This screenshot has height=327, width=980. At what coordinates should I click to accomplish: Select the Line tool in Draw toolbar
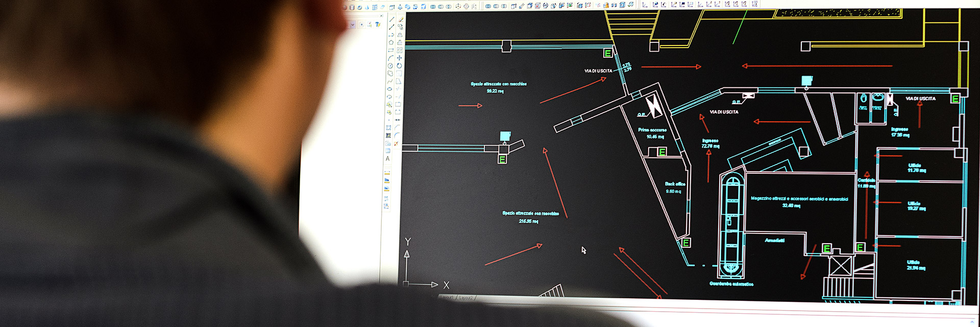[x=391, y=20]
